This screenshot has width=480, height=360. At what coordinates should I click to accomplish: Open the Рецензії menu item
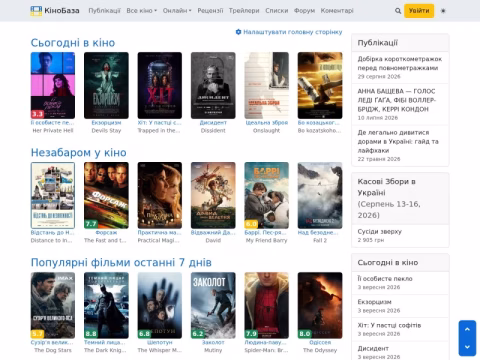(x=210, y=11)
